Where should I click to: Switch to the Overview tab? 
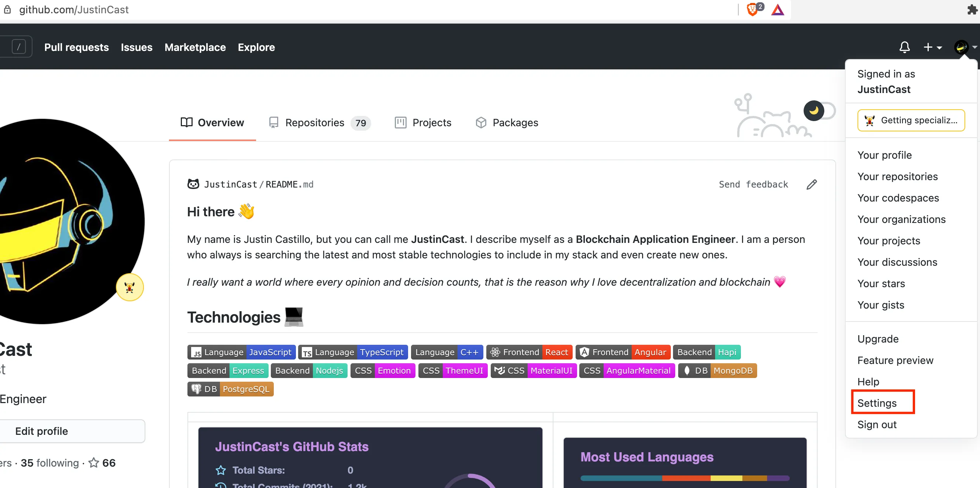212,123
